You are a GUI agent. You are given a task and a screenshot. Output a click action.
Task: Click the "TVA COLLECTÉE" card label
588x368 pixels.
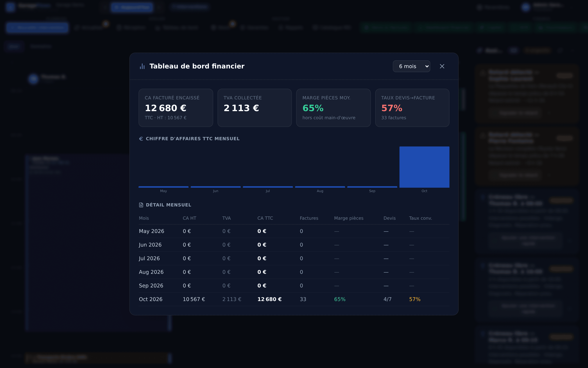(243, 98)
